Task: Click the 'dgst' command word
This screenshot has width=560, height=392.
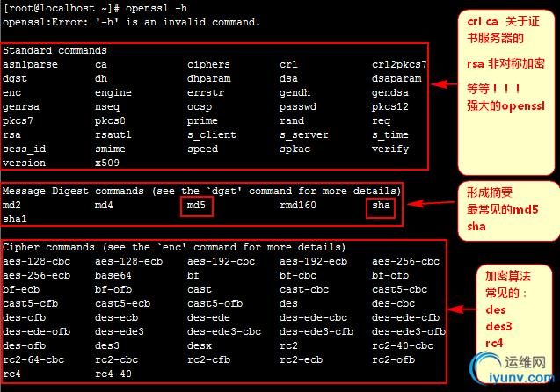Action: (15, 78)
